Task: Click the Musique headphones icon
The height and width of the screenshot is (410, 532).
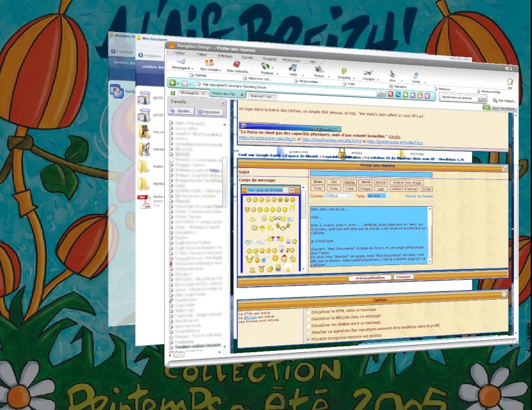Action: click(x=266, y=66)
